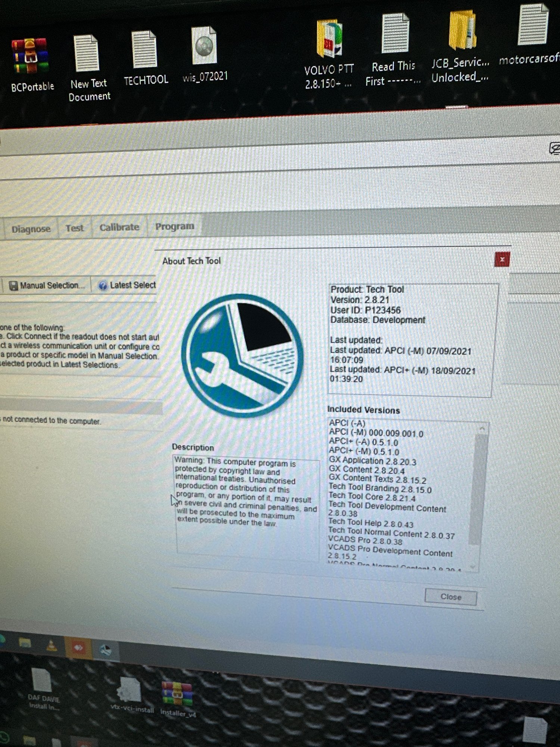Open the New Text Document desktop file
This screenshot has width=560, height=747.
(89, 68)
